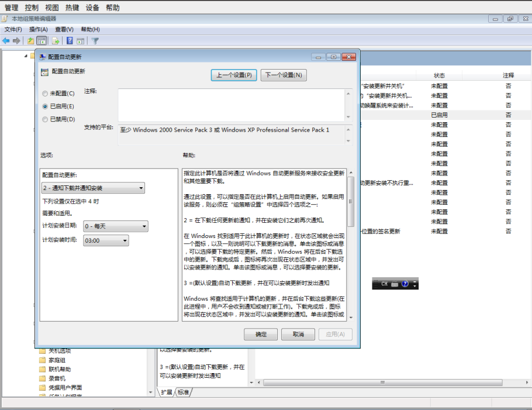
Task: Click the supported platform scroll down arrow
Action: pos(348,141)
